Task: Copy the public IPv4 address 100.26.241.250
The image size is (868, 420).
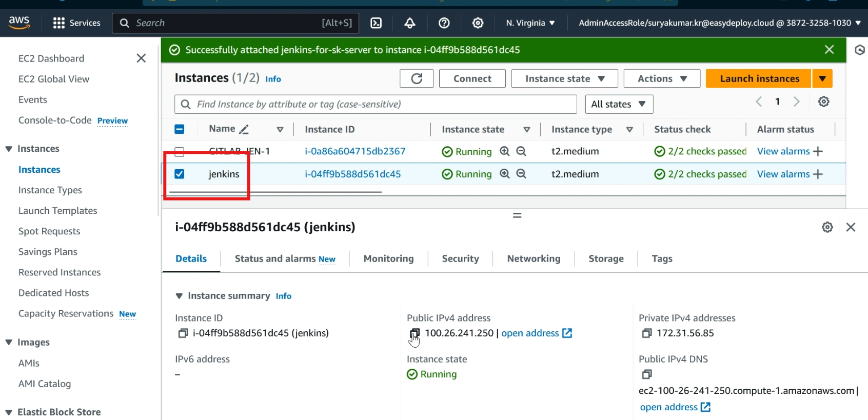Action: click(415, 333)
